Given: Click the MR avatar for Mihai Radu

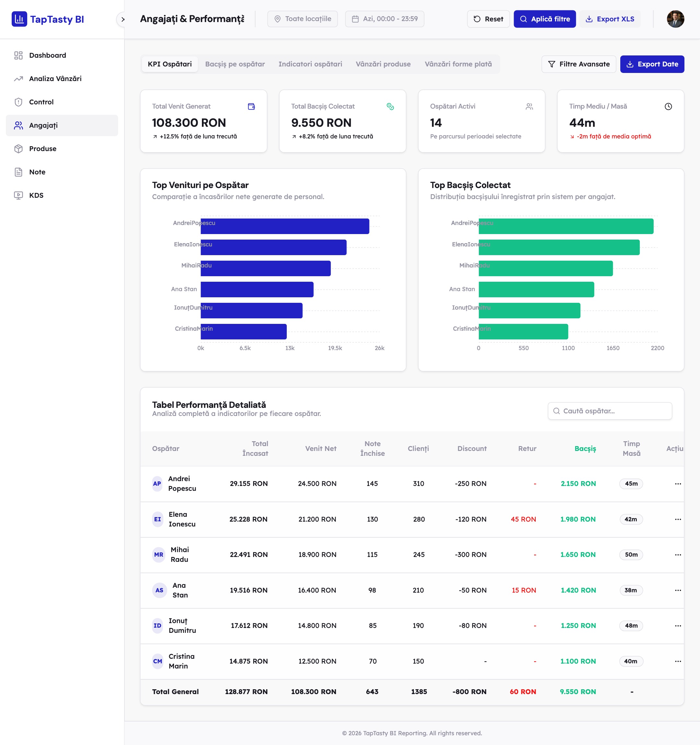Looking at the screenshot, I should [158, 555].
